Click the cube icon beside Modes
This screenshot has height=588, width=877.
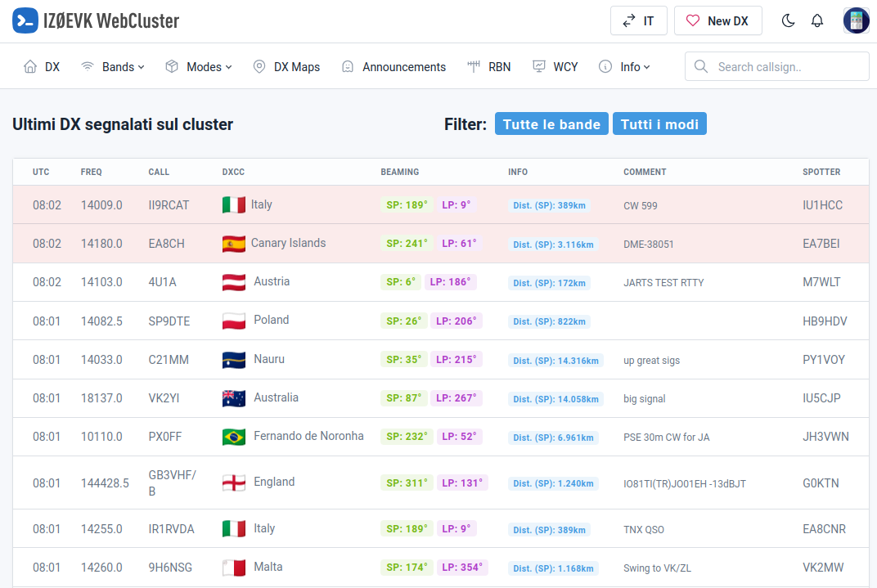(172, 67)
